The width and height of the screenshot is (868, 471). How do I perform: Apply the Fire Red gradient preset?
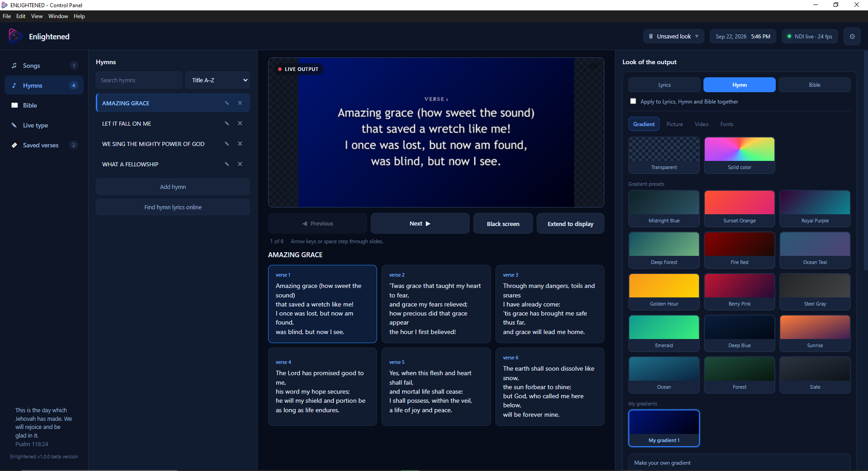pos(740,250)
